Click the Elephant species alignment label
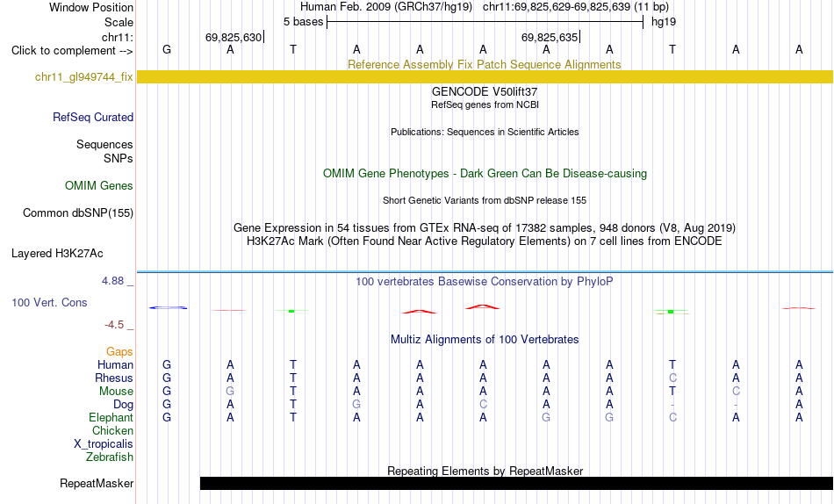The height and width of the screenshot is (504, 834). coord(111,417)
